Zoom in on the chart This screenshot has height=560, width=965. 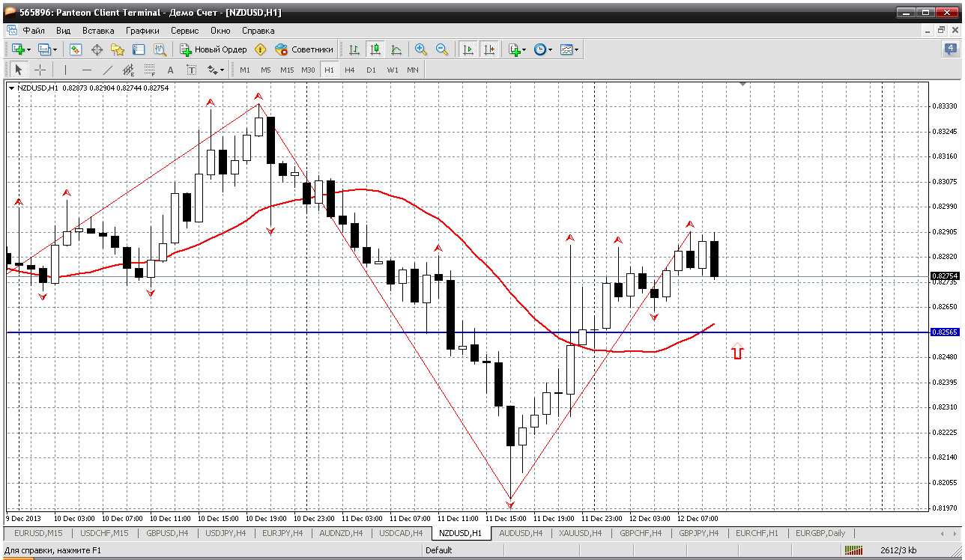pos(421,49)
